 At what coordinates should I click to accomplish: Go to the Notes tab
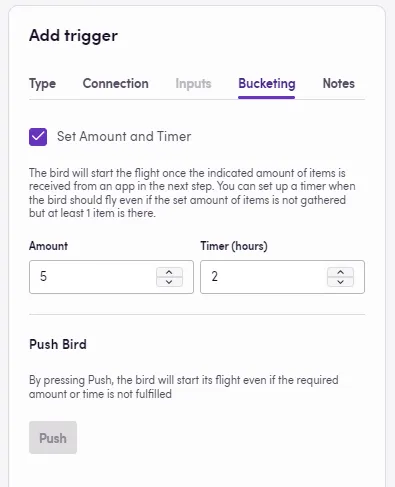point(339,84)
